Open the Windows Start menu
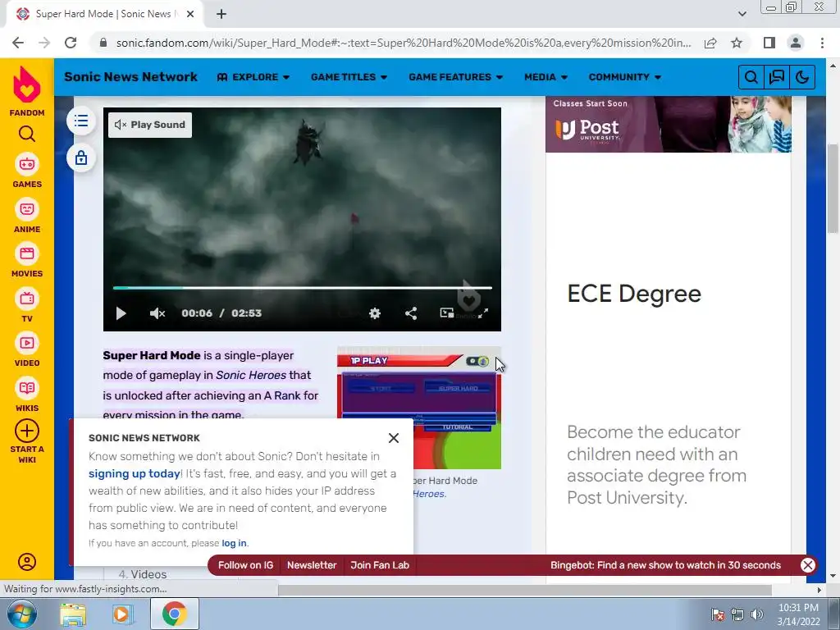This screenshot has height=630, width=840. (22, 614)
